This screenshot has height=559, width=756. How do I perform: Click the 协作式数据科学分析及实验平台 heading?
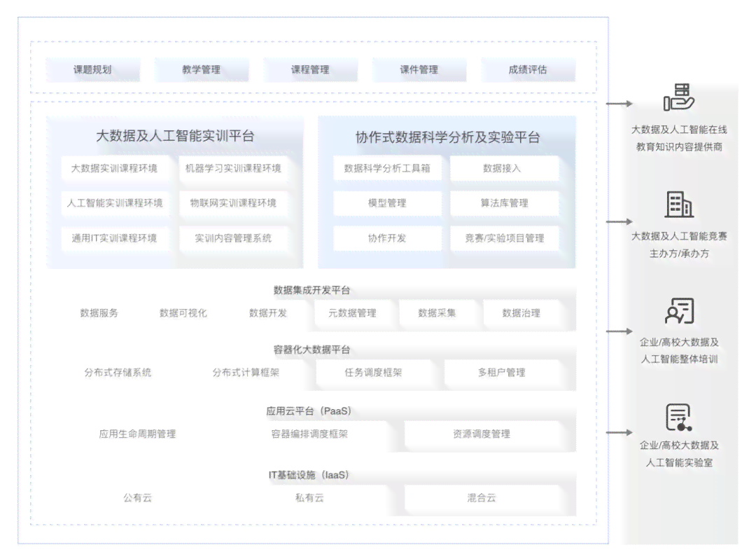pos(447,137)
